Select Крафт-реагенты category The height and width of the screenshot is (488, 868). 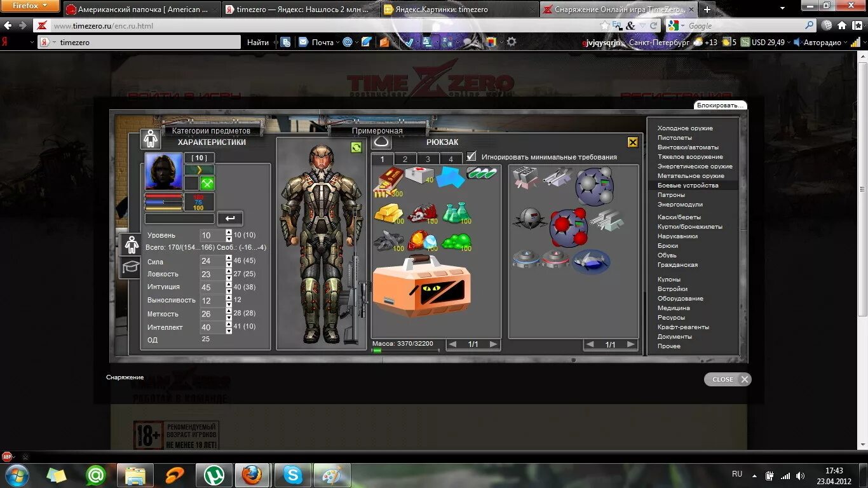coord(683,327)
